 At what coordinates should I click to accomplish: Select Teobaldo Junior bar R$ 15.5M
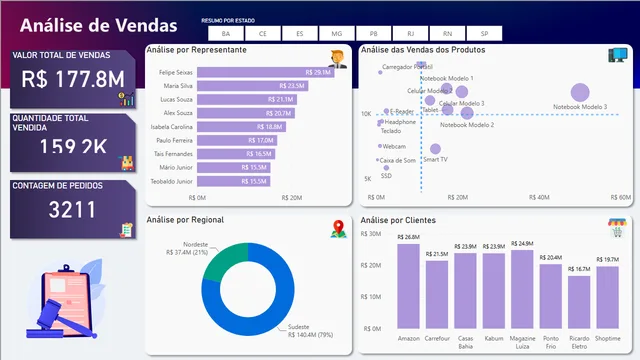pyautogui.click(x=233, y=181)
